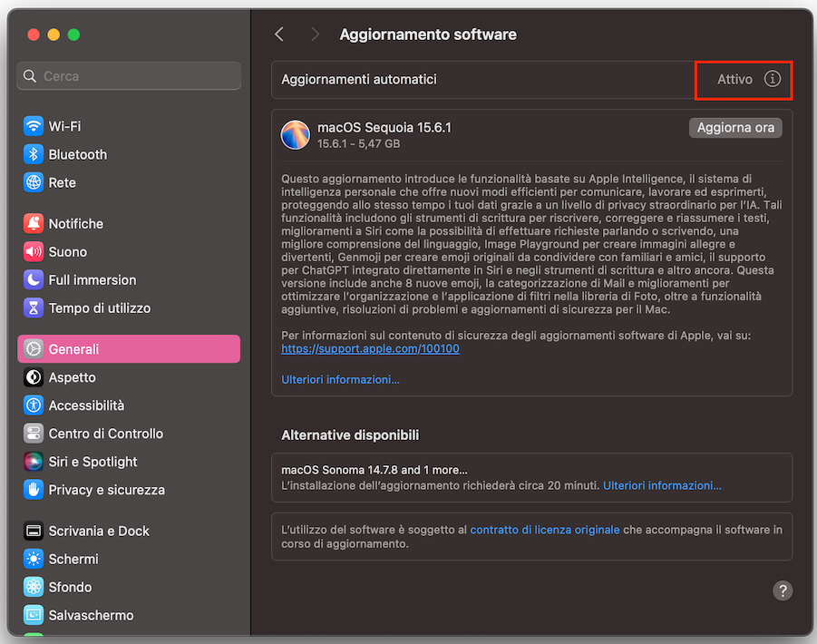Image resolution: width=817 pixels, height=644 pixels.
Task: Open the Notifiche settings
Action: 66,223
